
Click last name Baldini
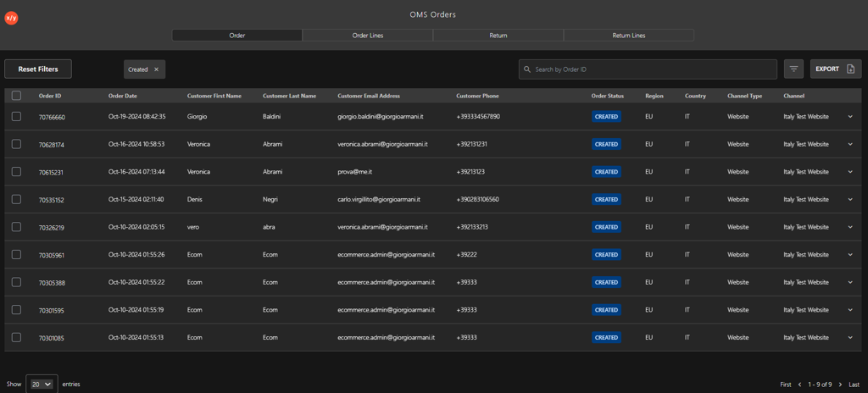coord(272,117)
